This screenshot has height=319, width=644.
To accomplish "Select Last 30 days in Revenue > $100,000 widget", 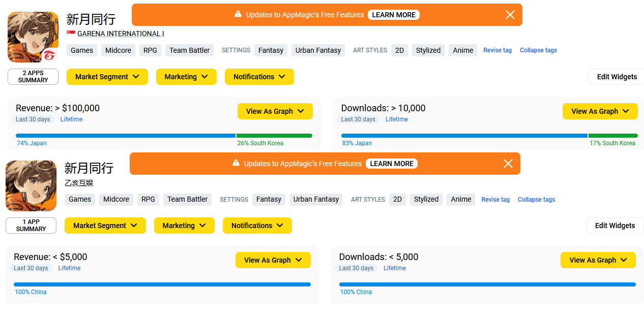I will (x=33, y=119).
